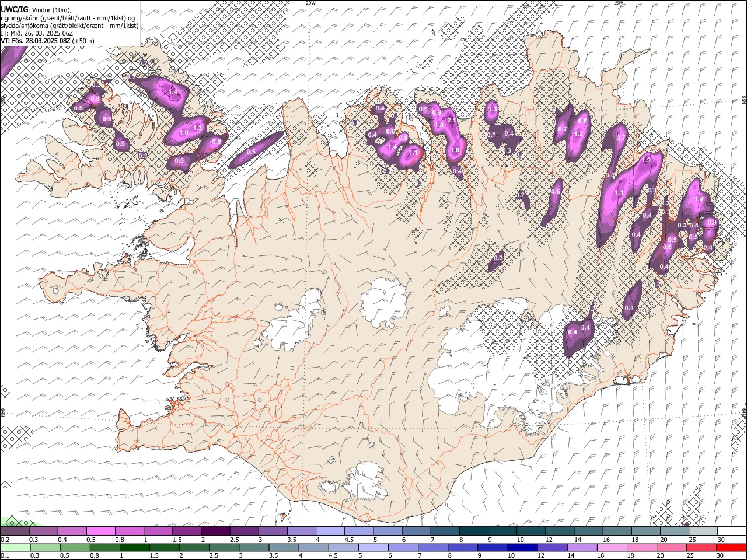Click the 0.1 label on bottom scale
The width and height of the screenshot is (747, 560).
coord(4,556)
